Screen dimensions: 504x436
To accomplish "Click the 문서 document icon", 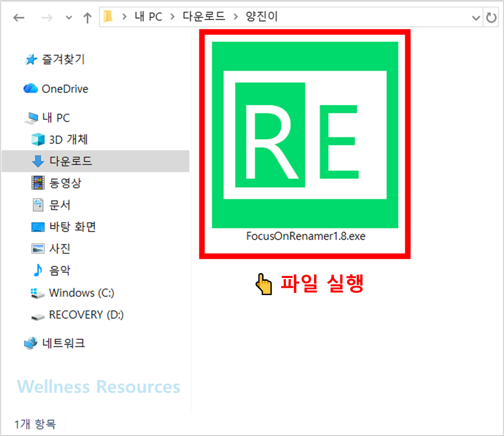I will coord(38,205).
